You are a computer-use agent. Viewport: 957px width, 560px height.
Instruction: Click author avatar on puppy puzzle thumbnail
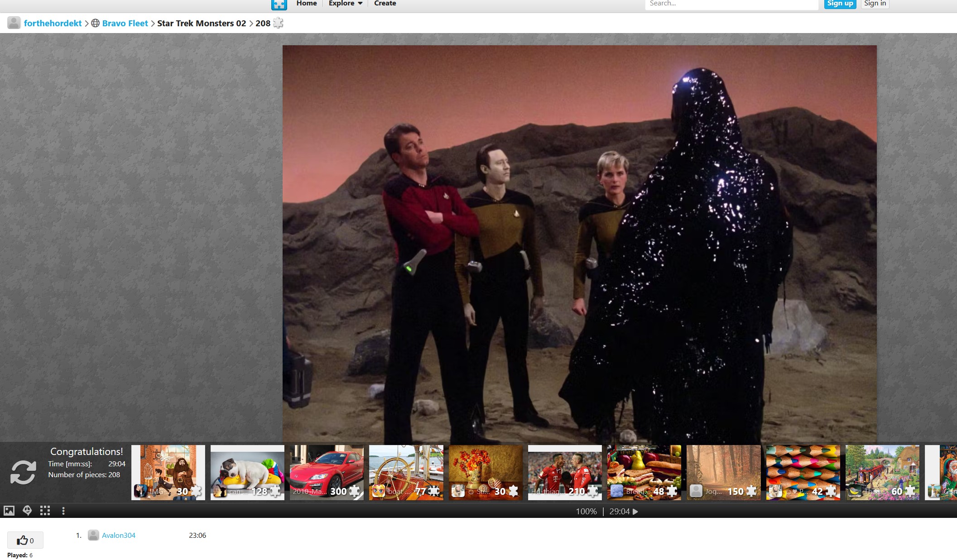[220, 491]
